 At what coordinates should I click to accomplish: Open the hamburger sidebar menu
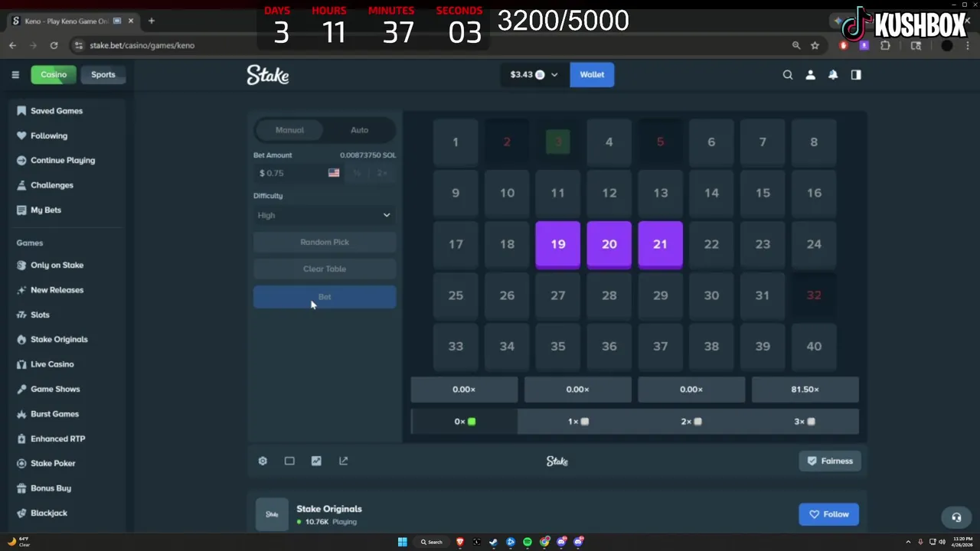tap(15, 74)
